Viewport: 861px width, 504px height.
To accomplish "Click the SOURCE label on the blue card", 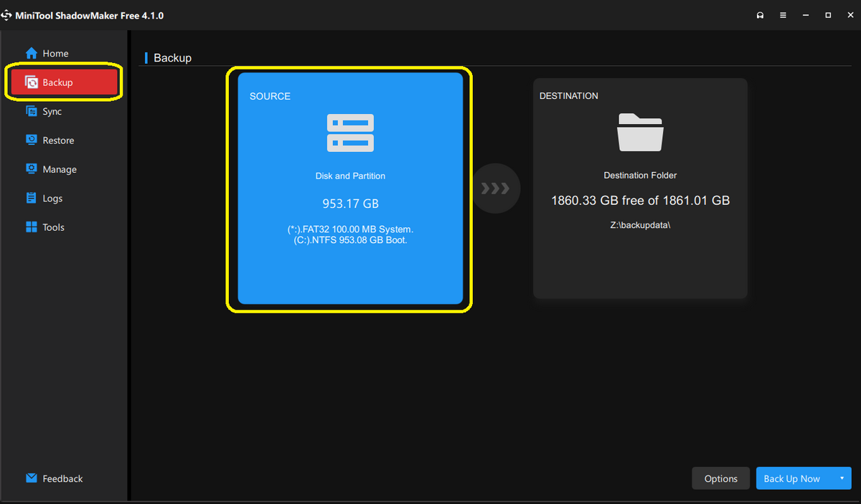I will tap(270, 96).
